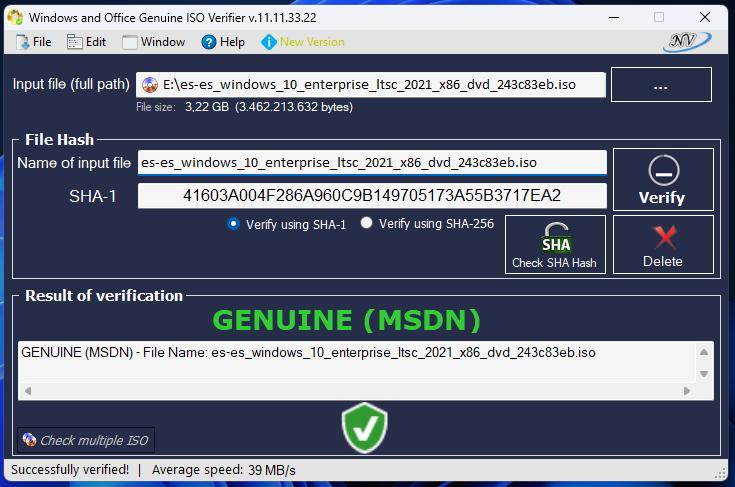Select Verify using SHA-1 radio button
The width and height of the screenshot is (735, 487).
tap(233, 224)
